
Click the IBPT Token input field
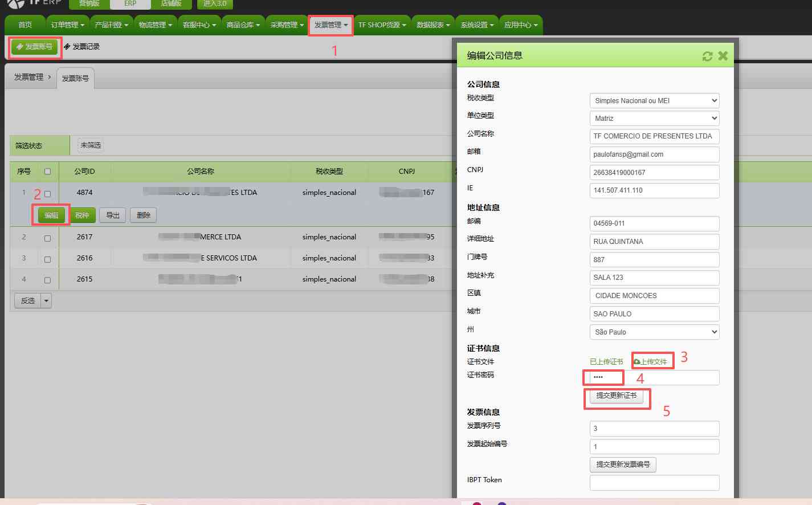[654, 482]
